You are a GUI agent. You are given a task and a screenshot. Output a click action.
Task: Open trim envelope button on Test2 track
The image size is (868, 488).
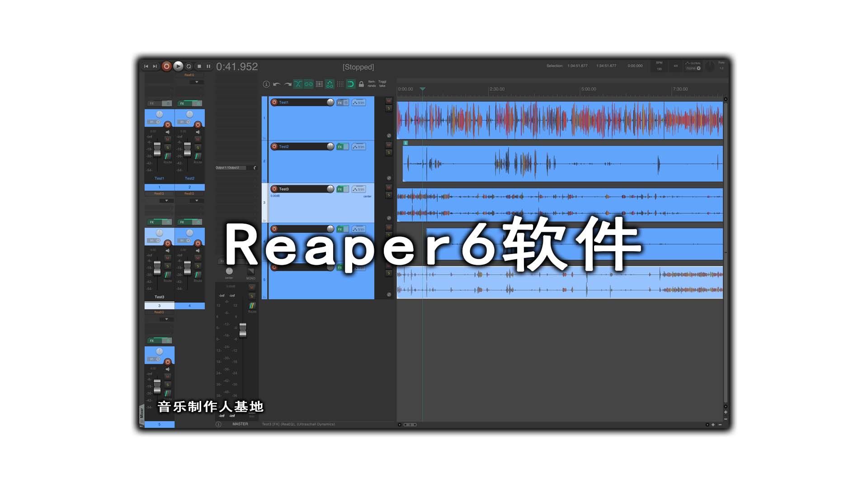[359, 147]
